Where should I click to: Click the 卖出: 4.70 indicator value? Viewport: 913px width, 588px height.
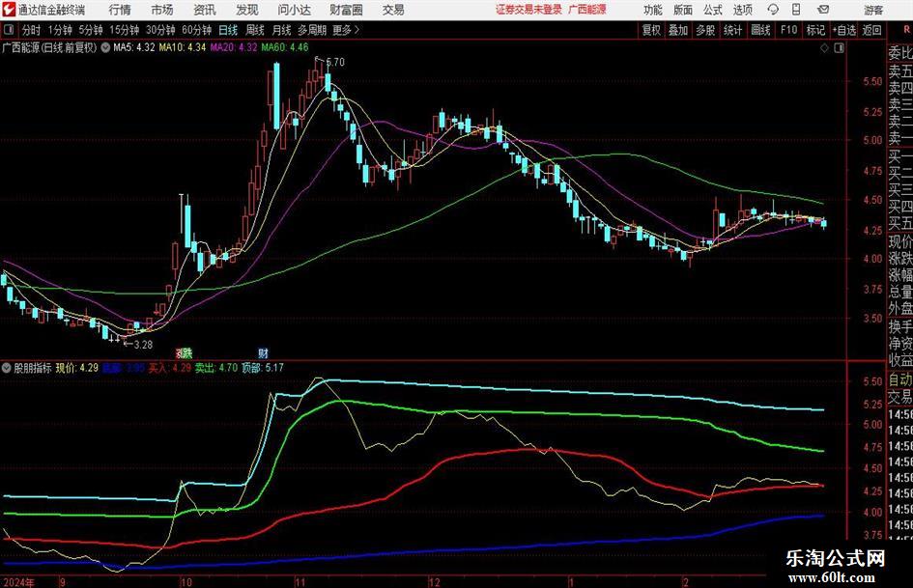[x=216, y=368]
